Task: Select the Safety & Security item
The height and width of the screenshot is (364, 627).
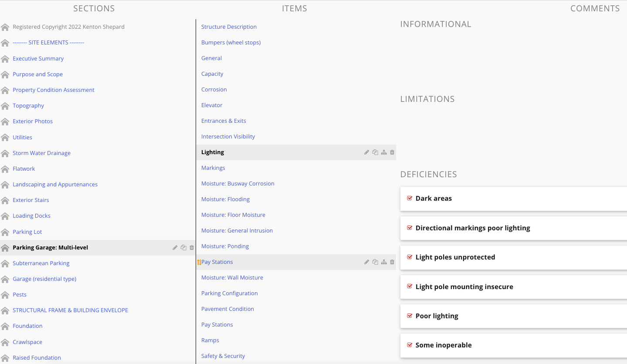Action: click(x=223, y=356)
